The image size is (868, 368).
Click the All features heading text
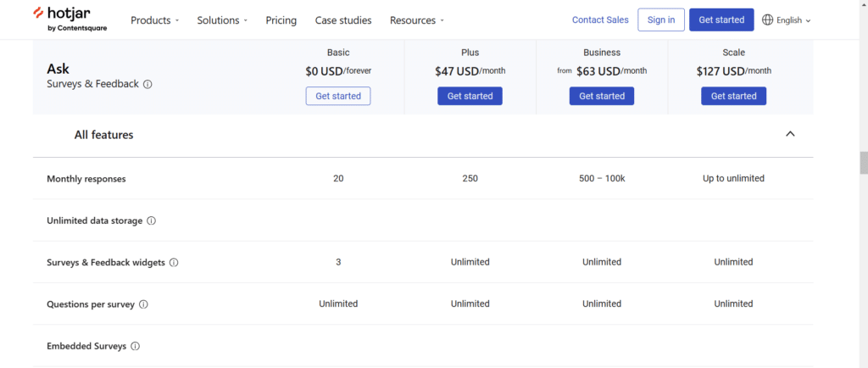pyautogui.click(x=103, y=135)
